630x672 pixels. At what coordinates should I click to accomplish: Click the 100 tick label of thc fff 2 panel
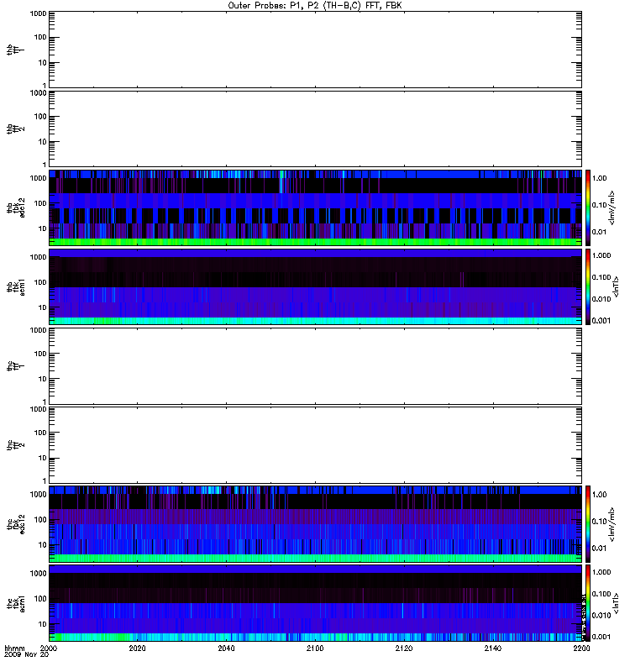pos(39,433)
